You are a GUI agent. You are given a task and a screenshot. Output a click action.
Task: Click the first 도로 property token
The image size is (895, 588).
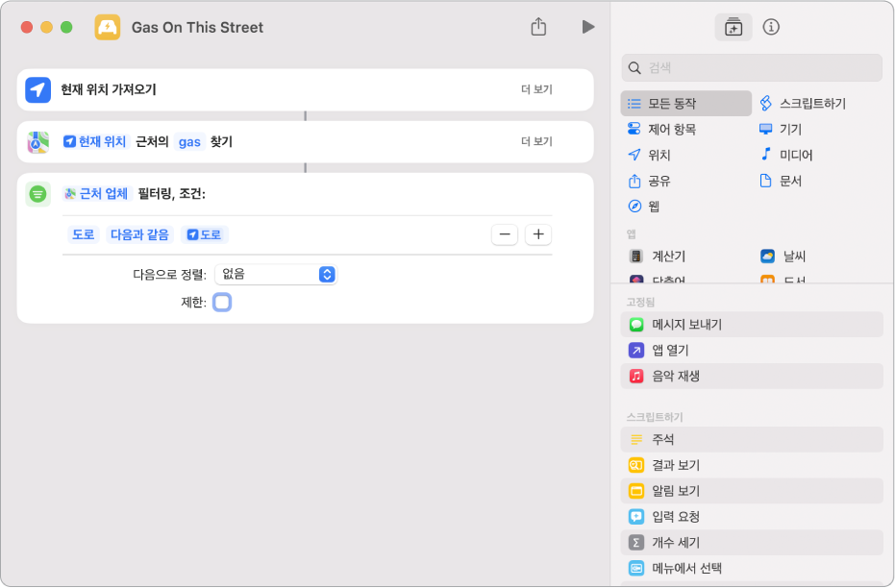[84, 234]
